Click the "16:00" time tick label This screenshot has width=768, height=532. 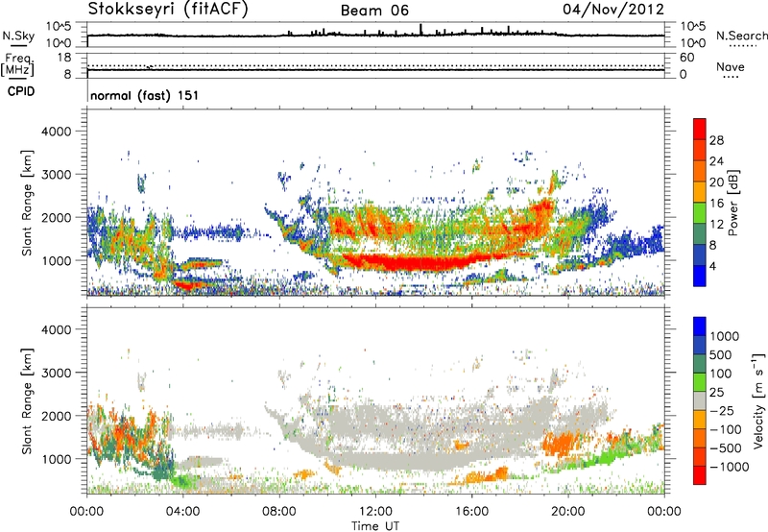point(471,512)
